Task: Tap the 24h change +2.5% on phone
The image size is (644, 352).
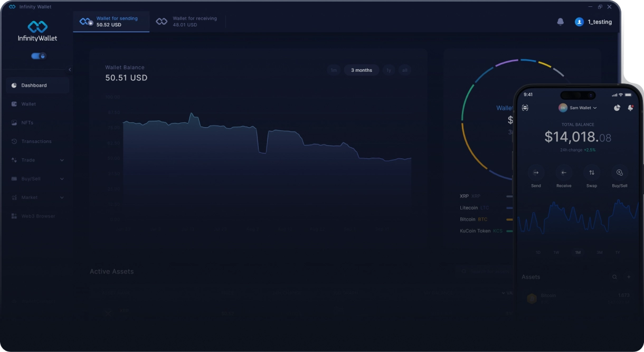Action: coord(578,150)
